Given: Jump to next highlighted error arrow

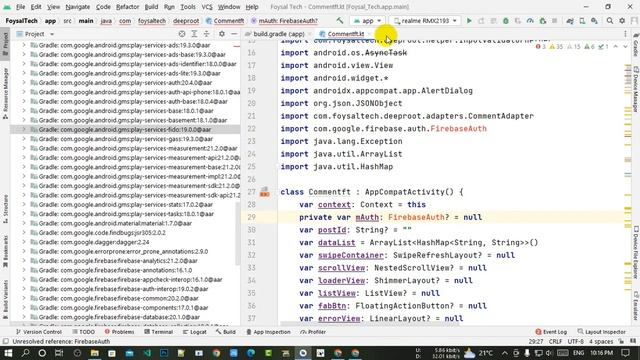Looking at the screenshot, I should (625, 47).
